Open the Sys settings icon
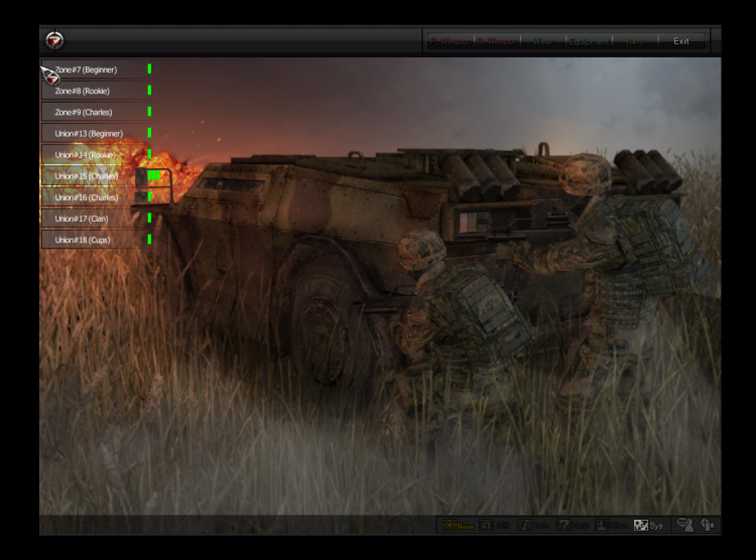This screenshot has height=560, width=756. coord(649,525)
